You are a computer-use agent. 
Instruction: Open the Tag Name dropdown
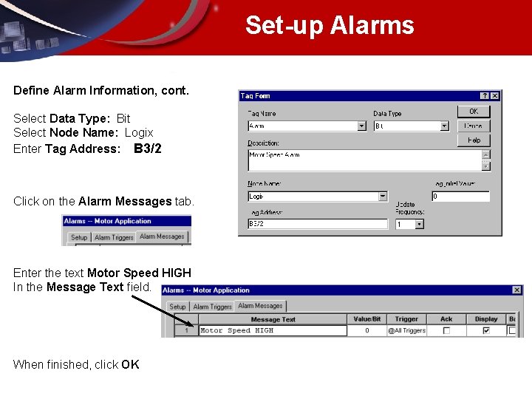361,126
